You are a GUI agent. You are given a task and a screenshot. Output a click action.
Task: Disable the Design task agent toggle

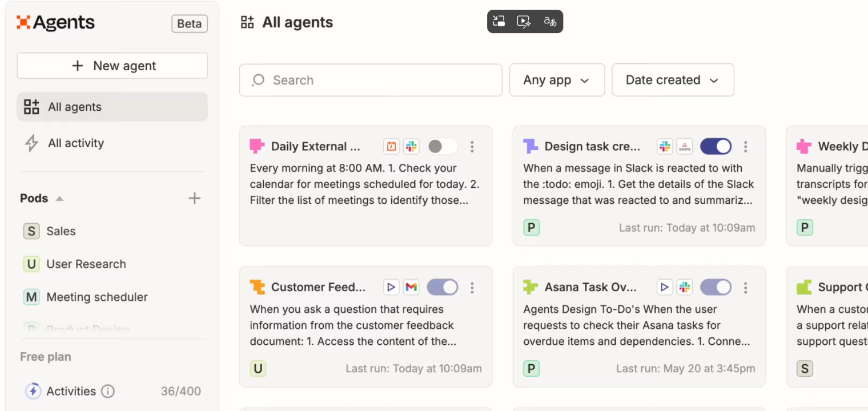[716, 146]
